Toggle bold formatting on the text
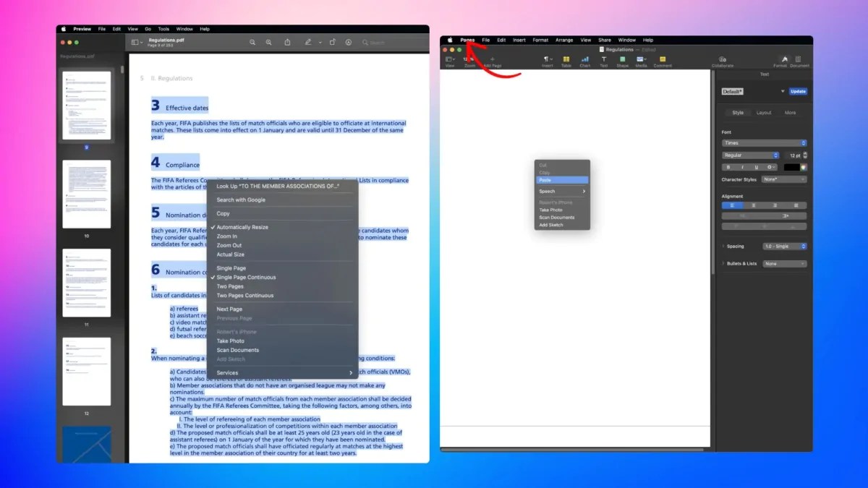The height and width of the screenshot is (488, 868). [728, 167]
